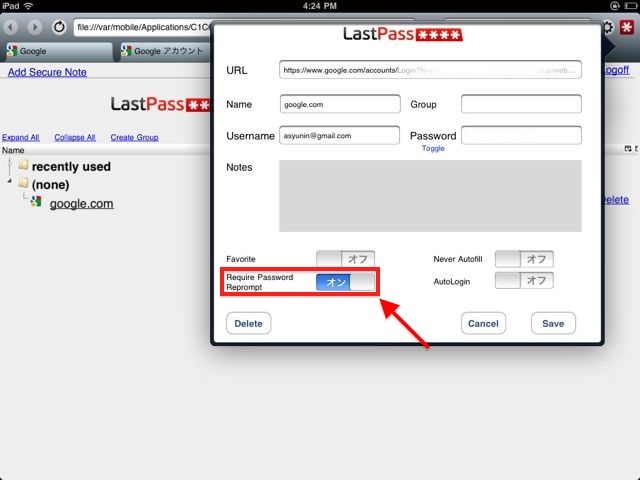Enable the Never Autofill switch
This screenshot has height=480, width=640.
point(524,259)
